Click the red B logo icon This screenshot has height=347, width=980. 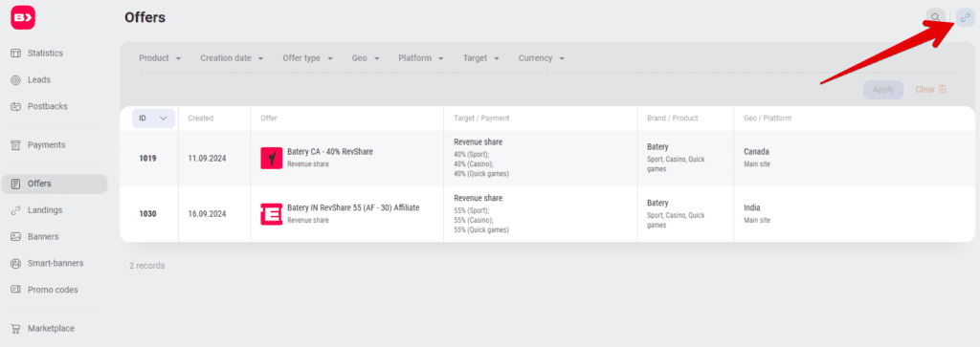click(x=23, y=17)
